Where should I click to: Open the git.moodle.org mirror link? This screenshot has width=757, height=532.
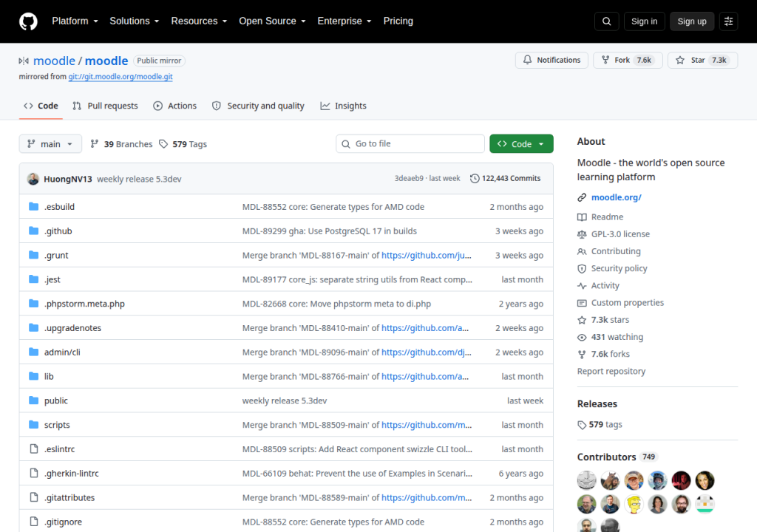click(x=120, y=76)
